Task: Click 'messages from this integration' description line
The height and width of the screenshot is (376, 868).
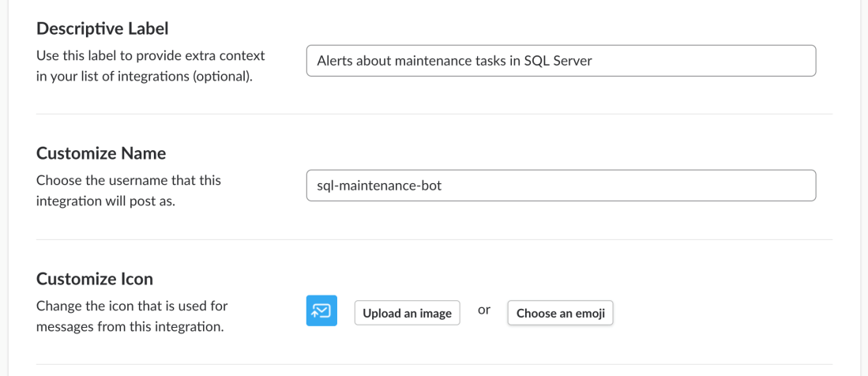Action: coord(130,326)
